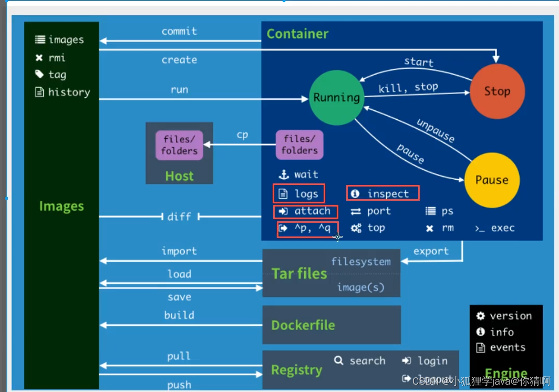Image resolution: width=559 pixels, height=392 pixels.
Task: Click the Dockerfile box
Action: (x=332, y=325)
